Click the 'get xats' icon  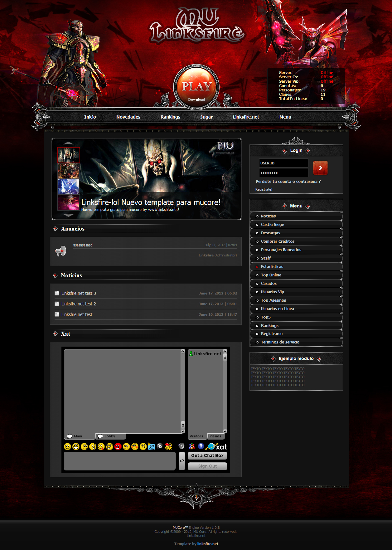coord(152,446)
